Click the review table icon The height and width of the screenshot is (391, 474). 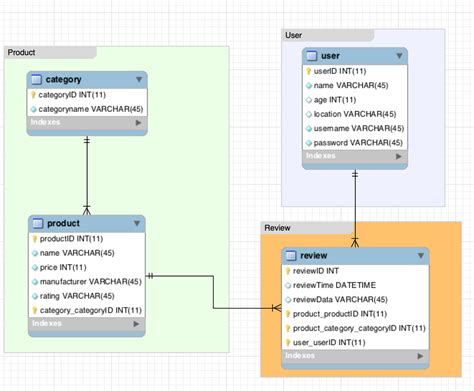(x=291, y=256)
